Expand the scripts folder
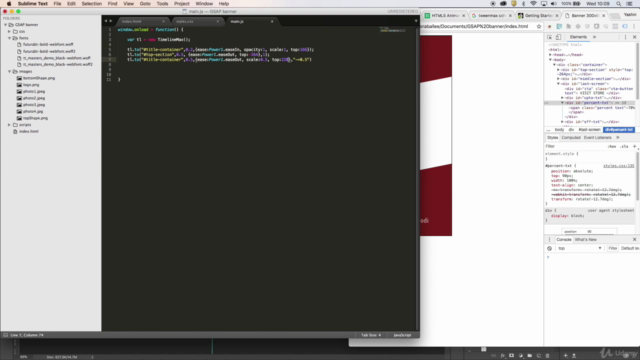 click(9, 125)
